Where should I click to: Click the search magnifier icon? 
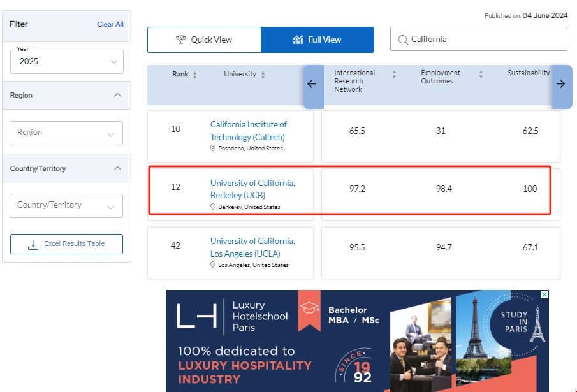(403, 40)
